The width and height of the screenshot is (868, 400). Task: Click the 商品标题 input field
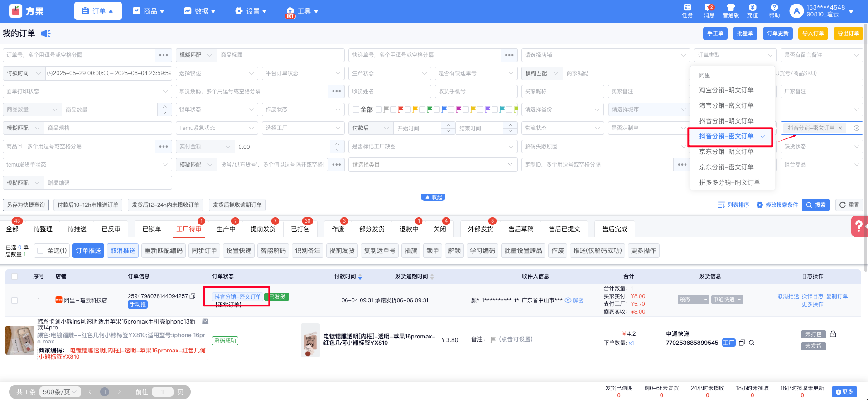click(x=280, y=55)
